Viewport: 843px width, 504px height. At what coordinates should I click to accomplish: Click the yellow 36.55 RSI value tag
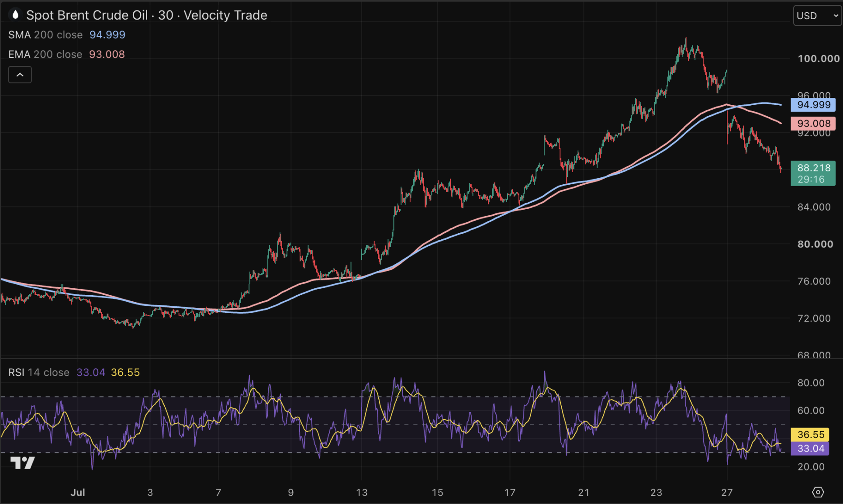point(810,435)
